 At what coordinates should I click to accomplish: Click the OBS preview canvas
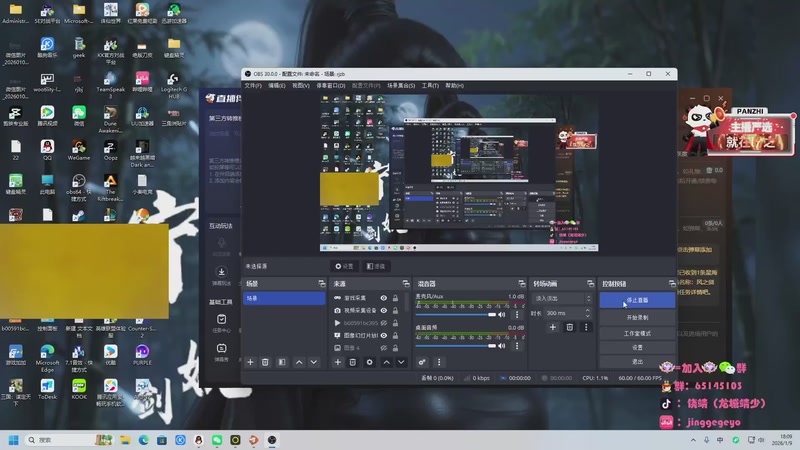pos(459,173)
